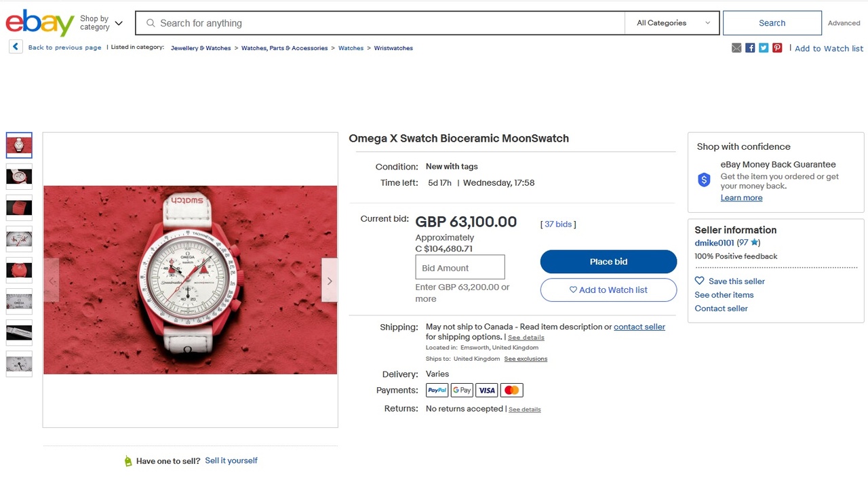
Task: Click heart icon to save this seller
Action: coord(700,281)
